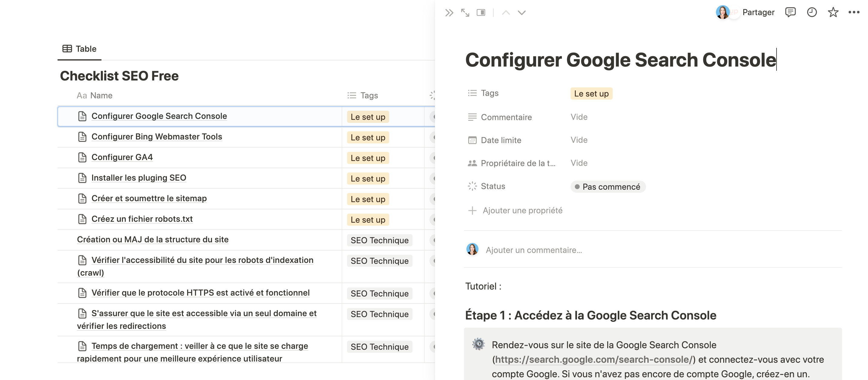Open Configurer Bing Webmaster Tools page
868x380 pixels.
157,137
